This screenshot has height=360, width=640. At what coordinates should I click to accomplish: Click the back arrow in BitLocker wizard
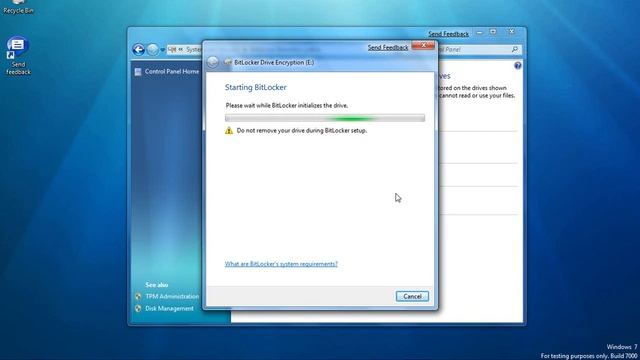[213, 62]
